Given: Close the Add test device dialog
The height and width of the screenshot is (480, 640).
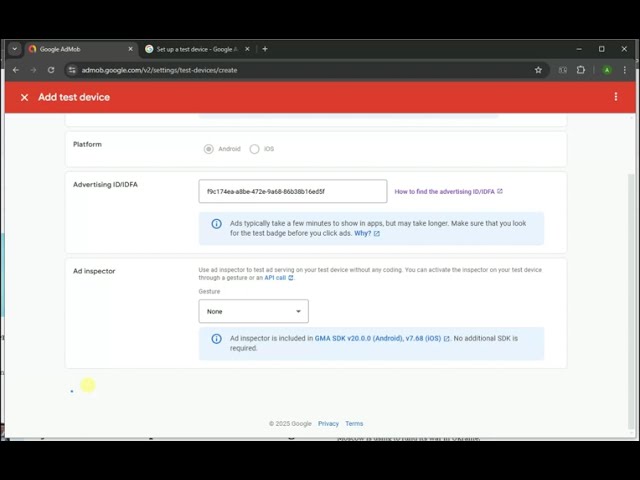Looking at the screenshot, I should click(x=24, y=98).
